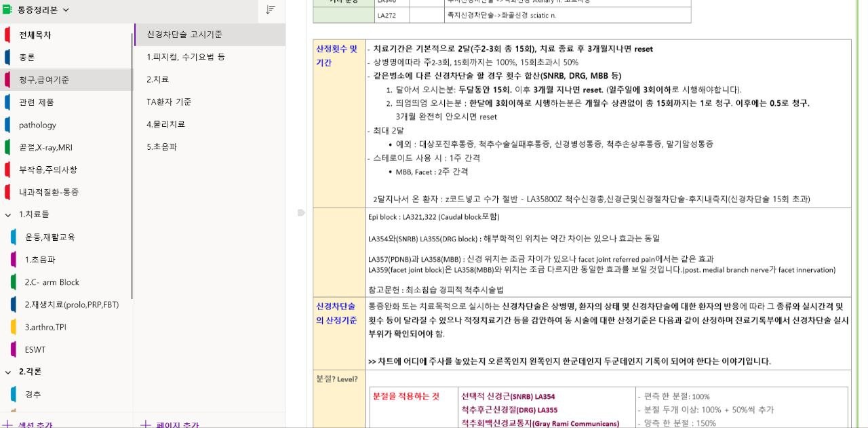
Task: Click the plus icon next to 섹션 추가
Action: pos(9,423)
